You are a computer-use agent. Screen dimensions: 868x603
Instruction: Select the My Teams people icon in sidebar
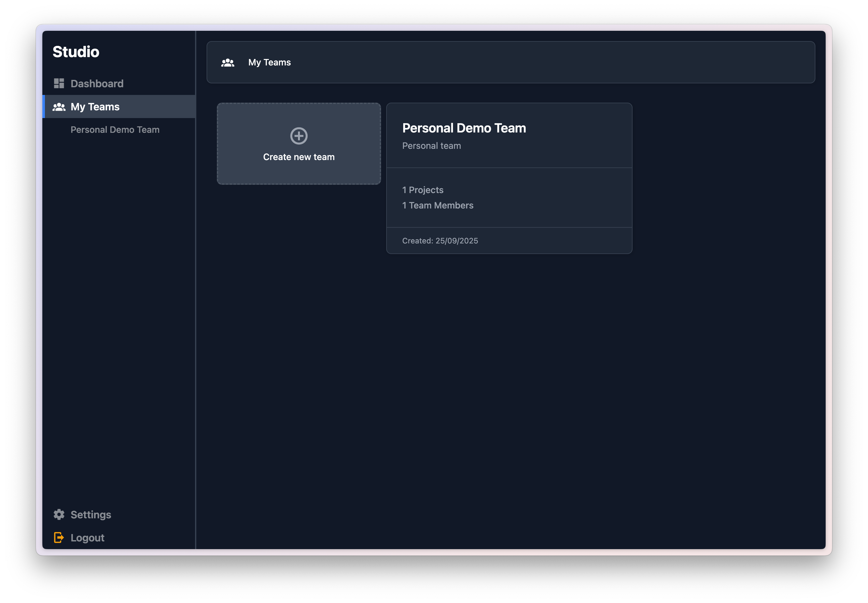point(59,107)
